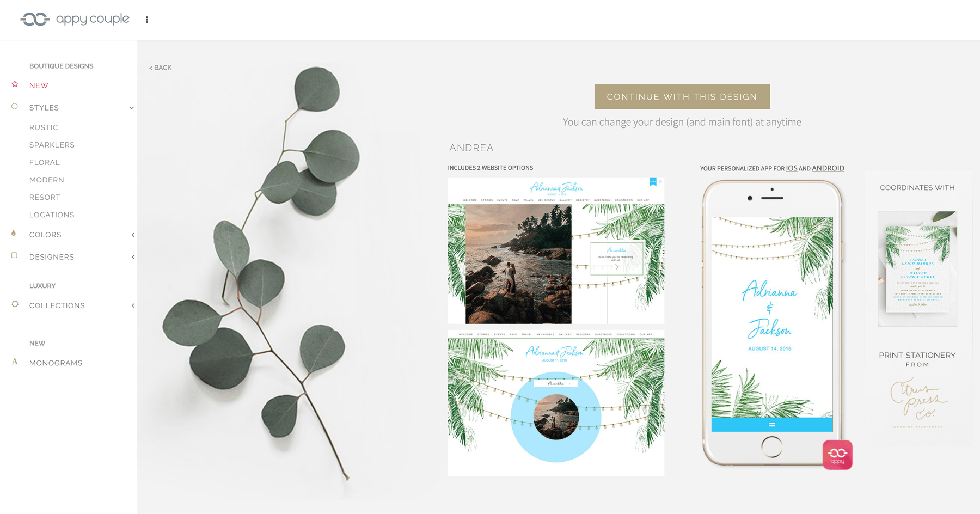Click Continue With This Design button
Image resolution: width=980 pixels, height=514 pixels.
pos(682,97)
